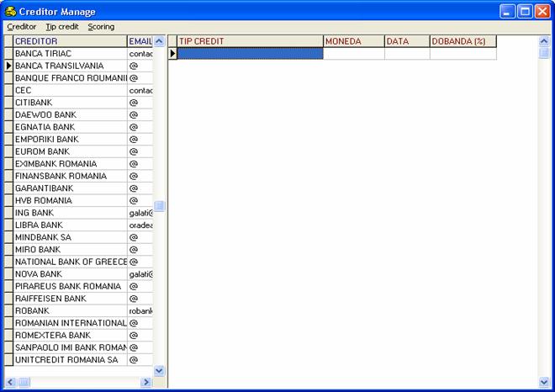
Task: Click the DOBANDA (%) column header
Action: pyautogui.click(x=463, y=41)
